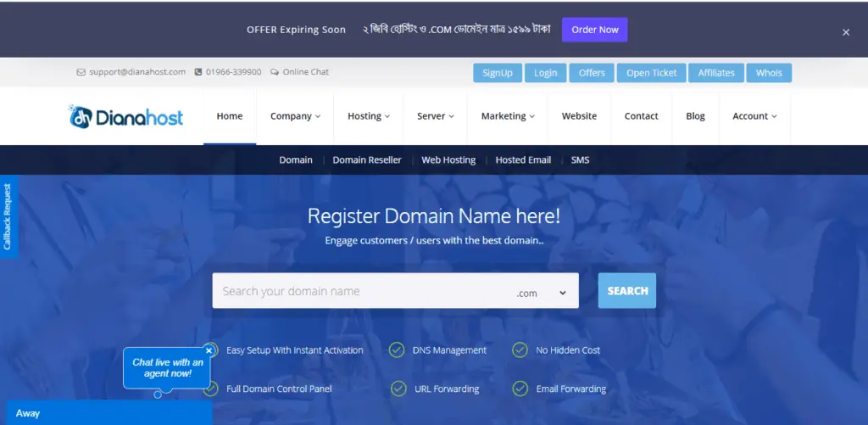Open the Blog menu item
Screen dimensions: 868x425
695,116
